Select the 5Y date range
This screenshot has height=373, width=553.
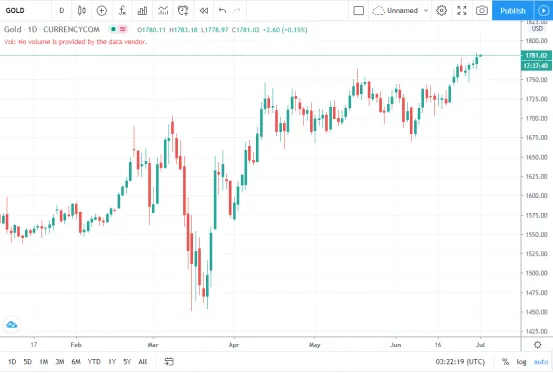tap(127, 362)
